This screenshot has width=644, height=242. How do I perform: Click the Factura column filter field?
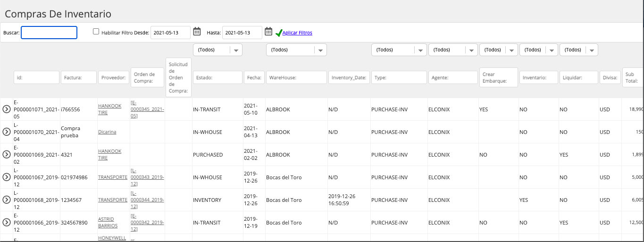(x=79, y=77)
